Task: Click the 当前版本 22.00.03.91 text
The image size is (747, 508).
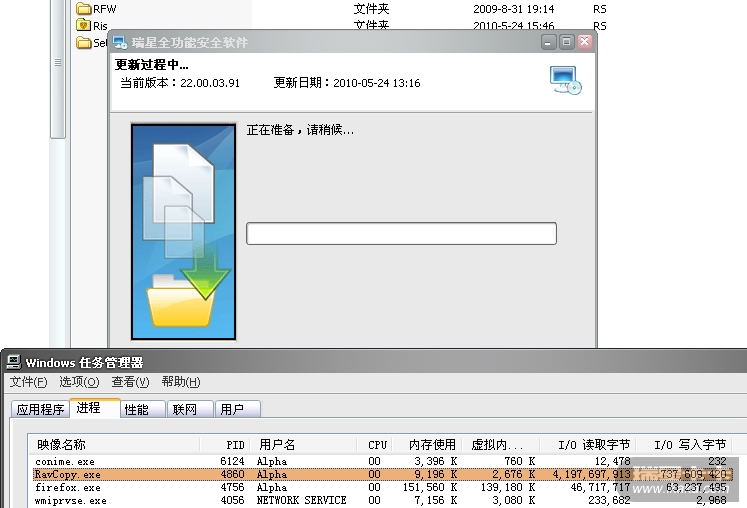Action: point(180,83)
